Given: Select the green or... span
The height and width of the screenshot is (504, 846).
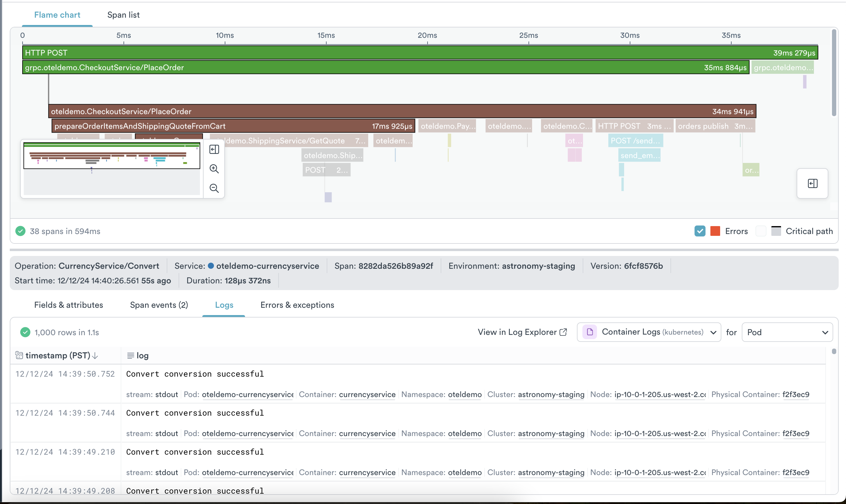Looking at the screenshot, I should [751, 170].
